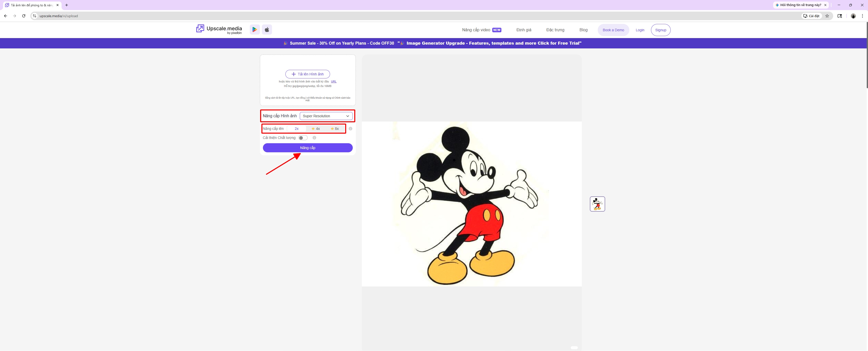Reload the page with the refresh icon
This screenshot has width=868, height=351.
(23, 16)
